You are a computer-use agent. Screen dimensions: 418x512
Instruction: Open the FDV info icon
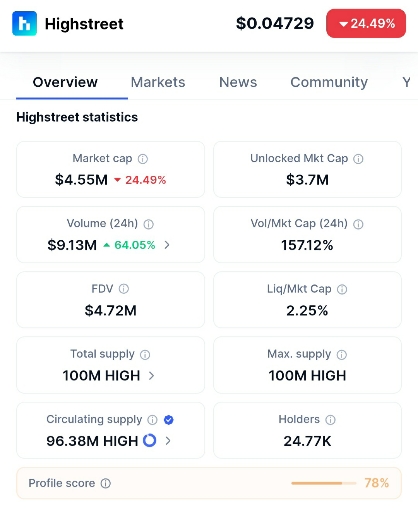click(x=124, y=289)
